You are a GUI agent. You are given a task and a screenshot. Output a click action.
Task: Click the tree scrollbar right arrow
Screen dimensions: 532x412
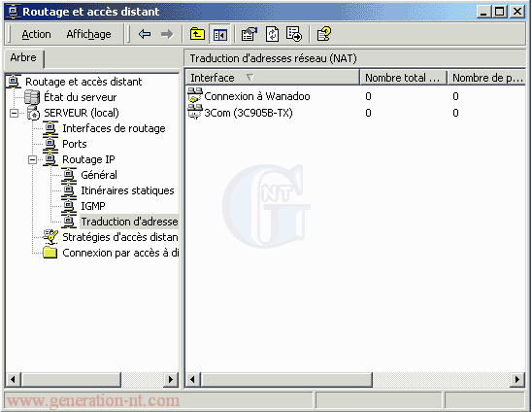pyautogui.click(x=171, y=379)
